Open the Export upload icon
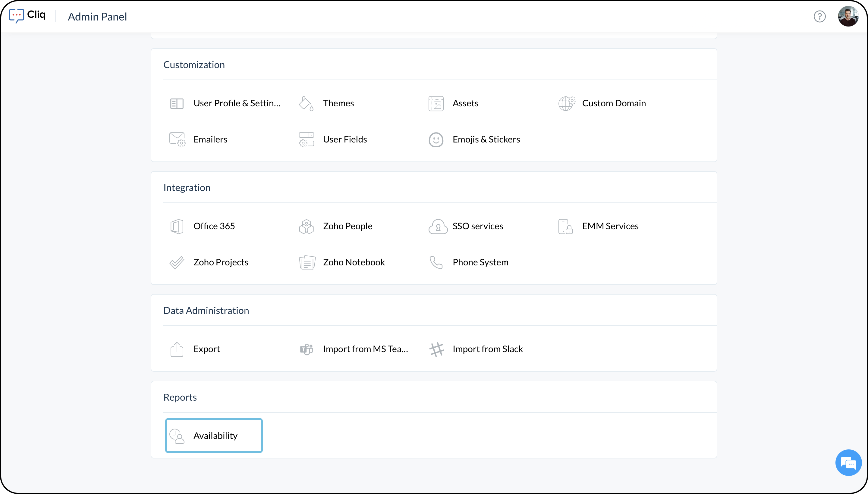This screenshot has height=494, width=868. tap(177, 349)
